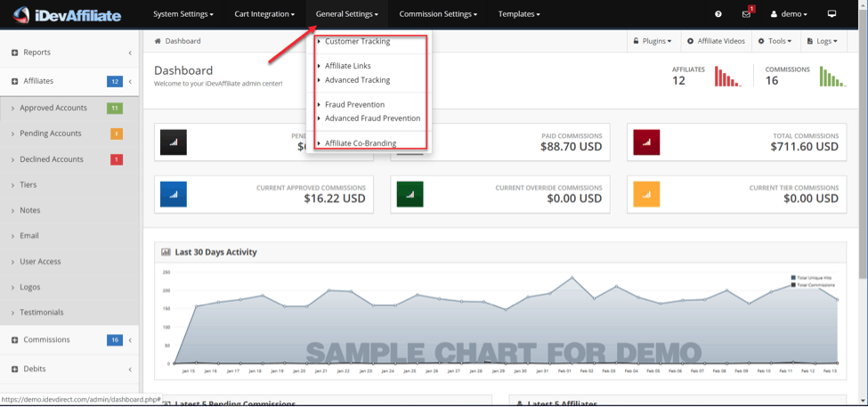Screen dimensions: 868x407
Task: Click the plus icon next to Reports
Action: point(15,53)
